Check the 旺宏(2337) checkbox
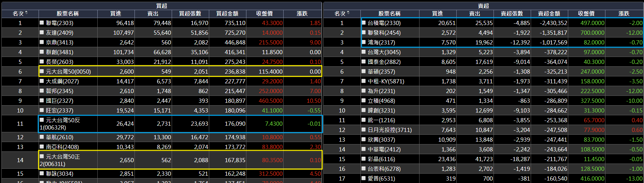Image resolution: width=644 pixels, height=183 pixels. [x=42, y=110]
